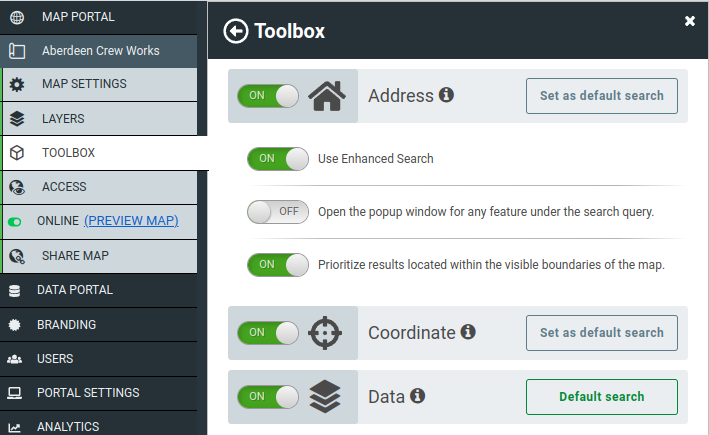Click the Address info icon
This screenshot has height=435, width=709.
point(446,95)
